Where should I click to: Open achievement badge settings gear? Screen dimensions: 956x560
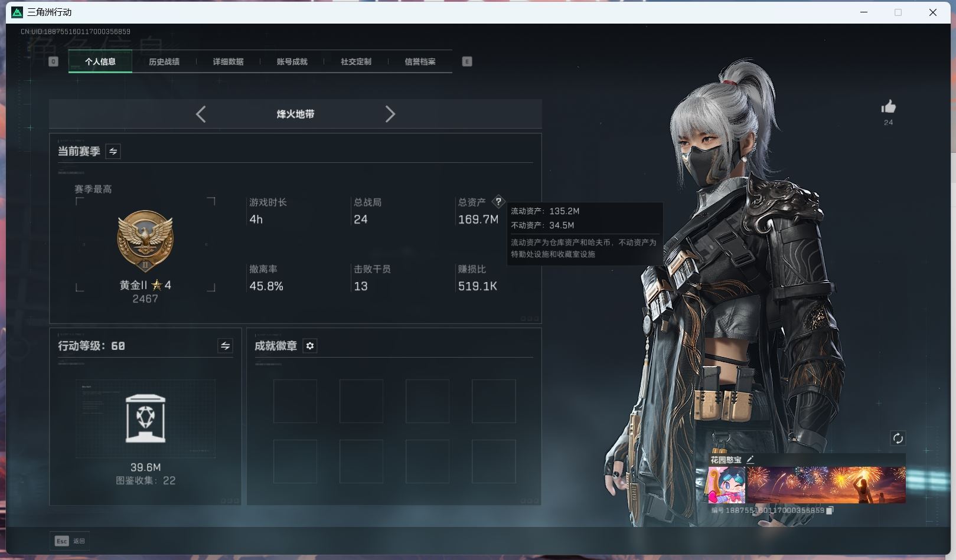(310, 346)
